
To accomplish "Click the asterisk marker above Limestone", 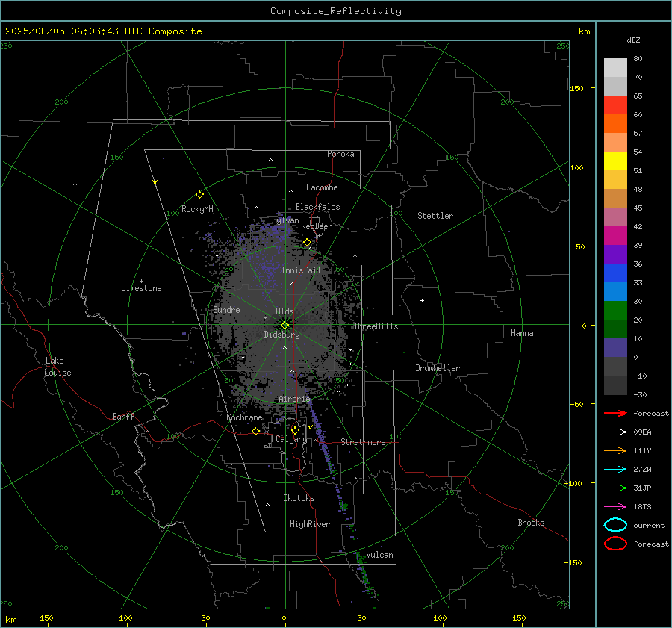I will coord(141,282).
